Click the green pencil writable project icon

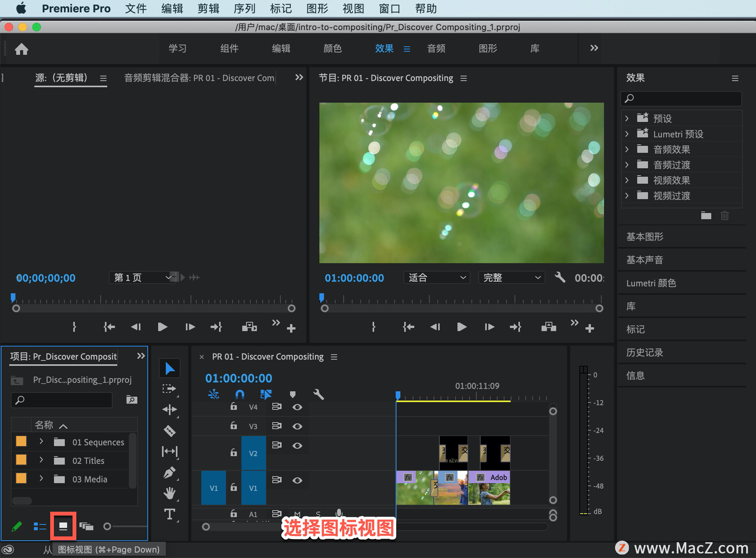click(x=17, y=526)
